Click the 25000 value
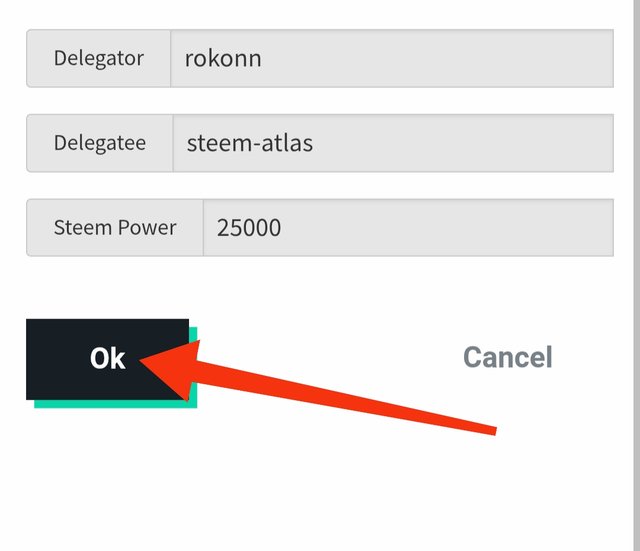 249,228
